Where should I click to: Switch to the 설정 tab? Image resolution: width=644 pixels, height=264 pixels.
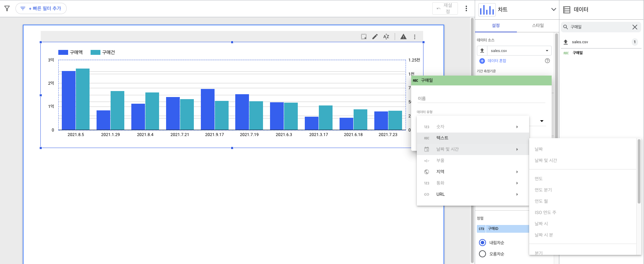pos(496,26)
